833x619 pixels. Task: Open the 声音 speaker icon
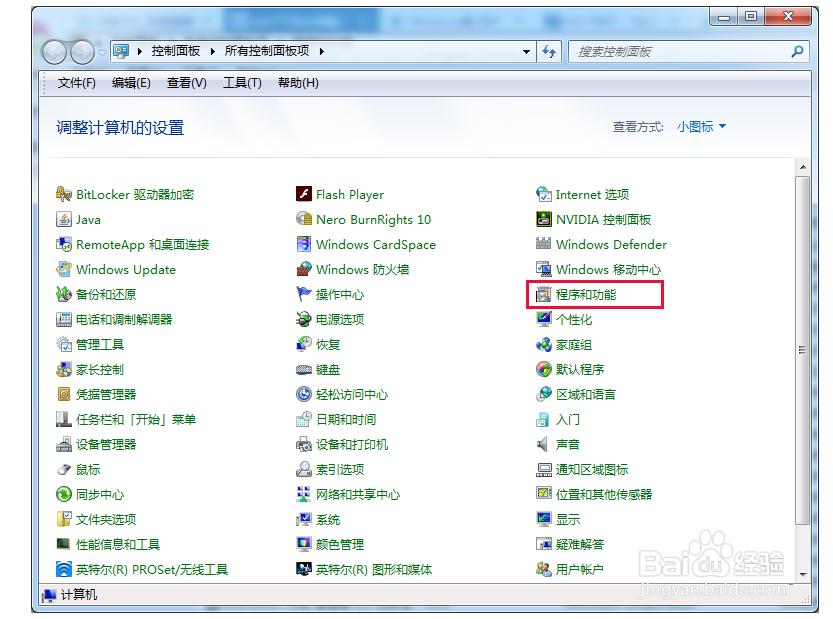tap(543, 444)
